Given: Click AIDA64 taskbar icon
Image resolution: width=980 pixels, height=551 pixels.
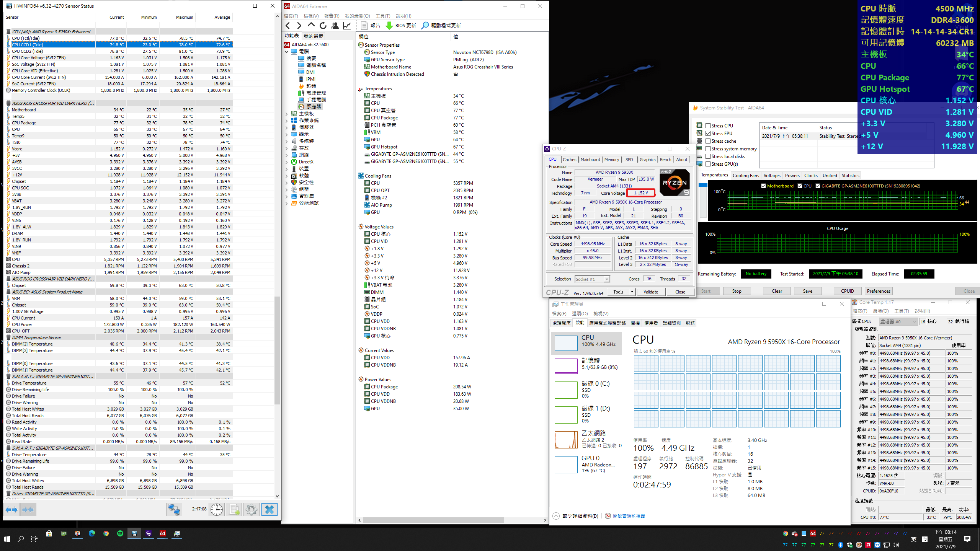Looking at the screenshot, I should [163, 533].
